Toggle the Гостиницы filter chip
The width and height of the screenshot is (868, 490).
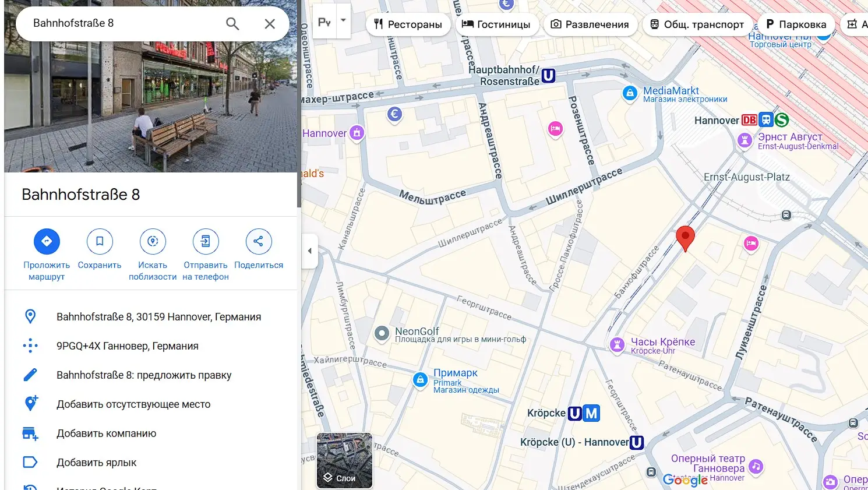[497, 24]
